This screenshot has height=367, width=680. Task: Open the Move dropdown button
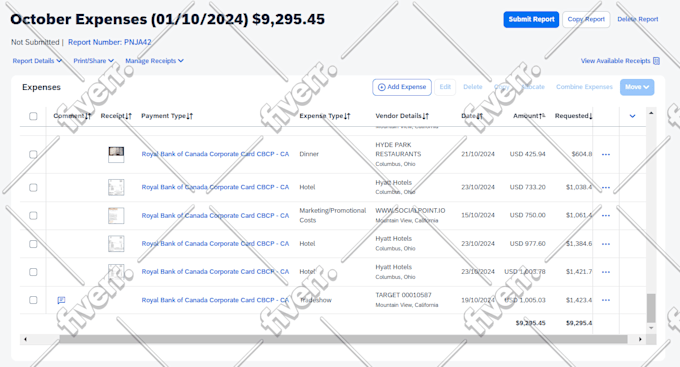click(x=637, y=87)
